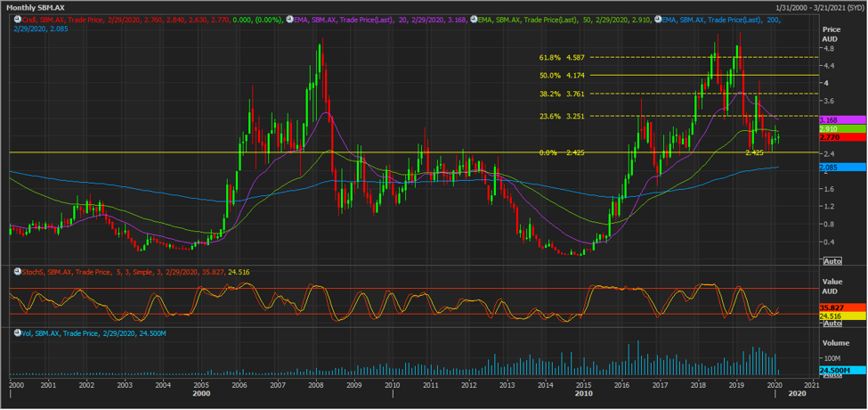This screenshot has width=868, height=410.
Task: Click the 2000 label on the time axis
Action: [17, 384]
